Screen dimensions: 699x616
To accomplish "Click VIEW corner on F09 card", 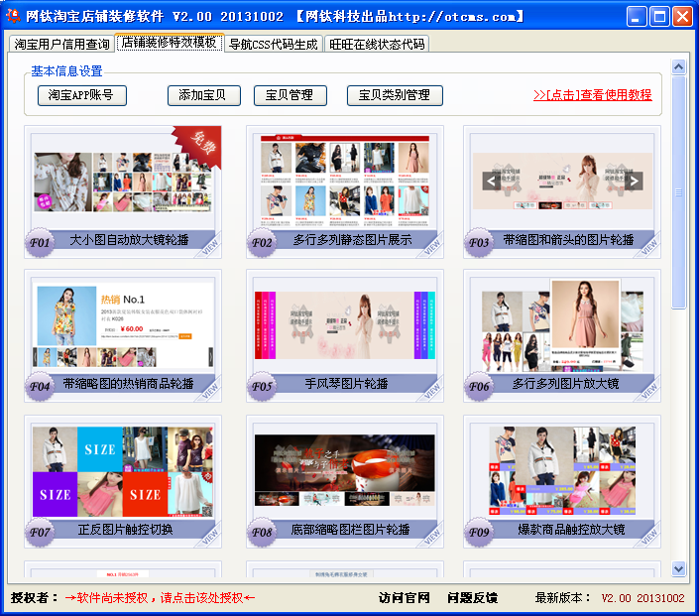I will point(649,537).
